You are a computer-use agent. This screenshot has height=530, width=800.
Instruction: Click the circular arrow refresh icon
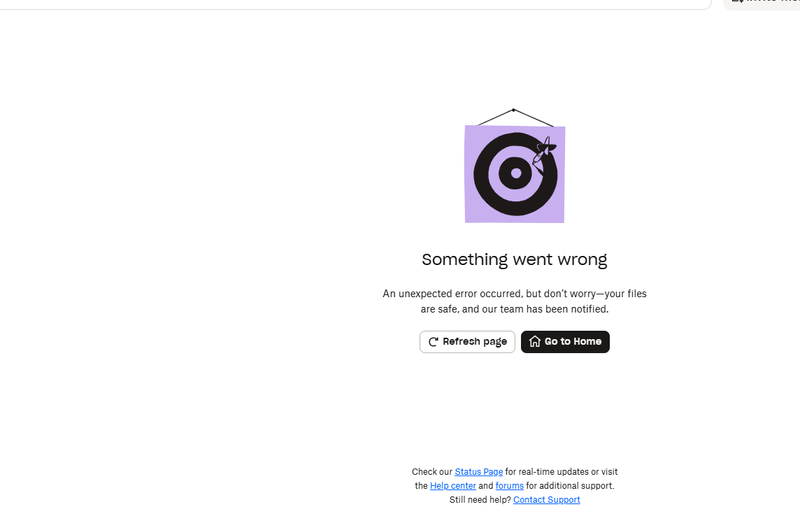433,342
